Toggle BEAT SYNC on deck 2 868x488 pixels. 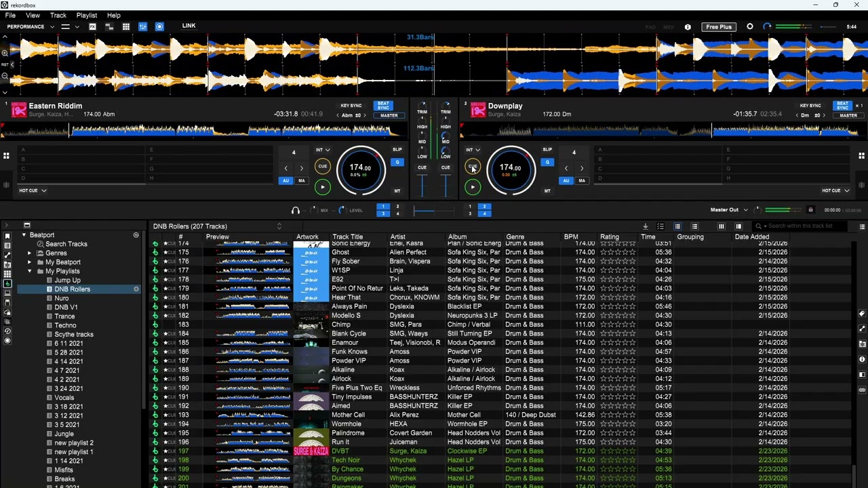[843, 106]
